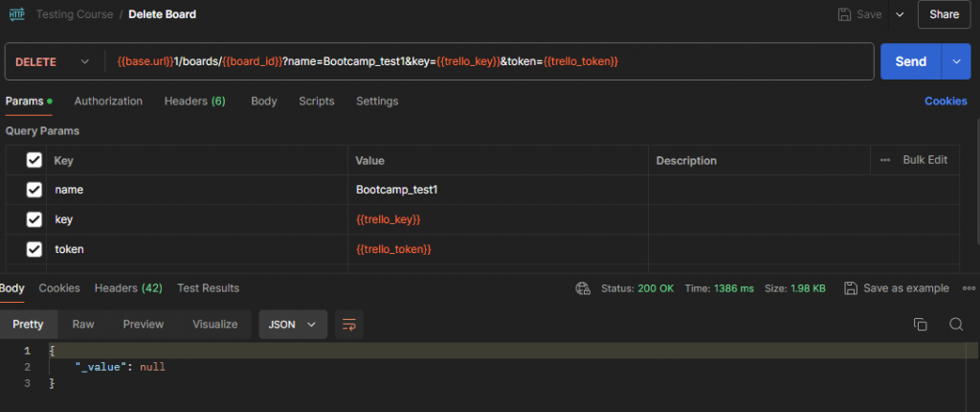Click the request URL input field
Screen dimensions: 980x412
click(487, 61)
